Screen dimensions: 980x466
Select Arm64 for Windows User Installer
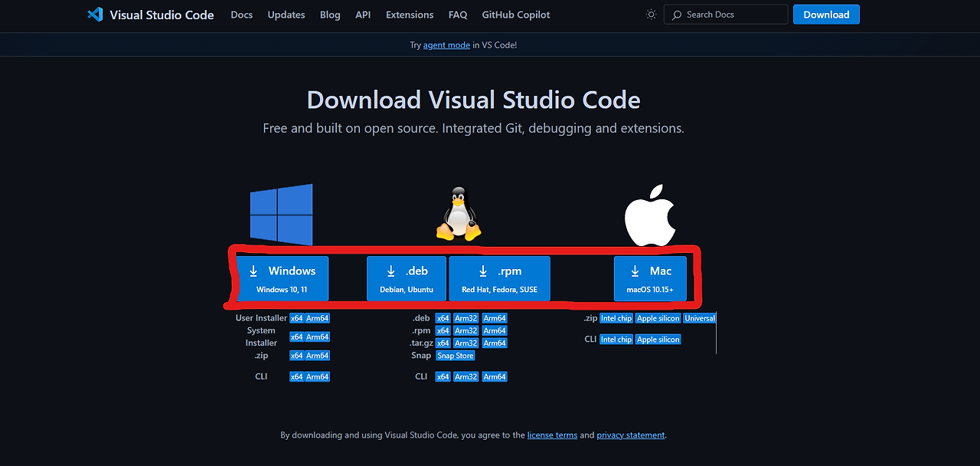(x=318, y=318)
